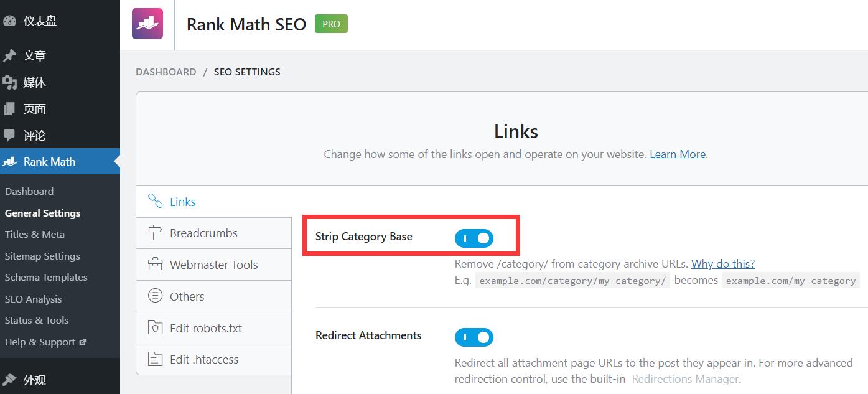Click the Breadcrumbs signpost icon
Image resolution: width=868 pixels, height=394 pixels.
(x=155, y=233)
